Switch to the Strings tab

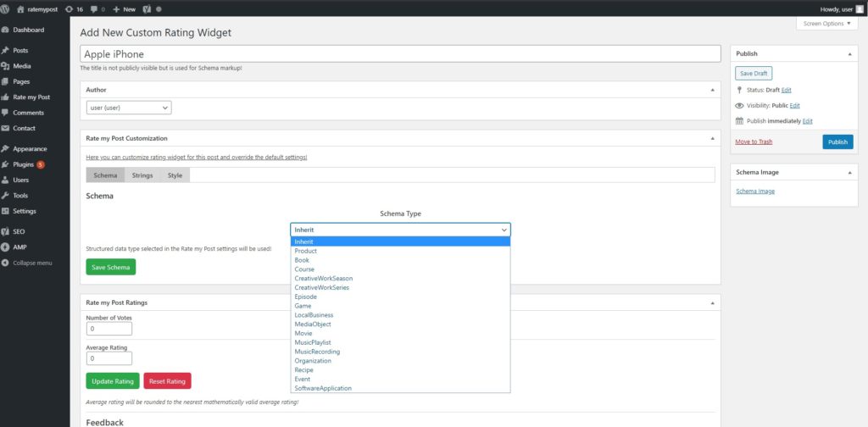(x=142, y=175)
